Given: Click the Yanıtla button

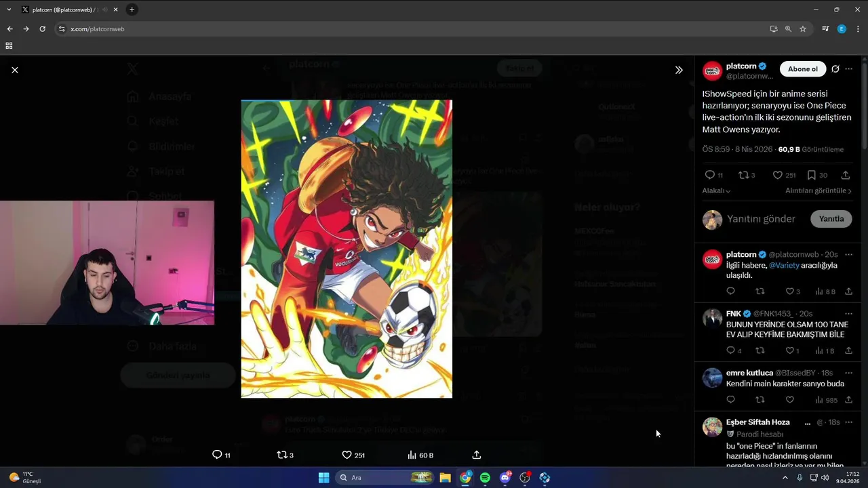Looking at the screenshot, I should pyautogui.click(x=831, y=219).
